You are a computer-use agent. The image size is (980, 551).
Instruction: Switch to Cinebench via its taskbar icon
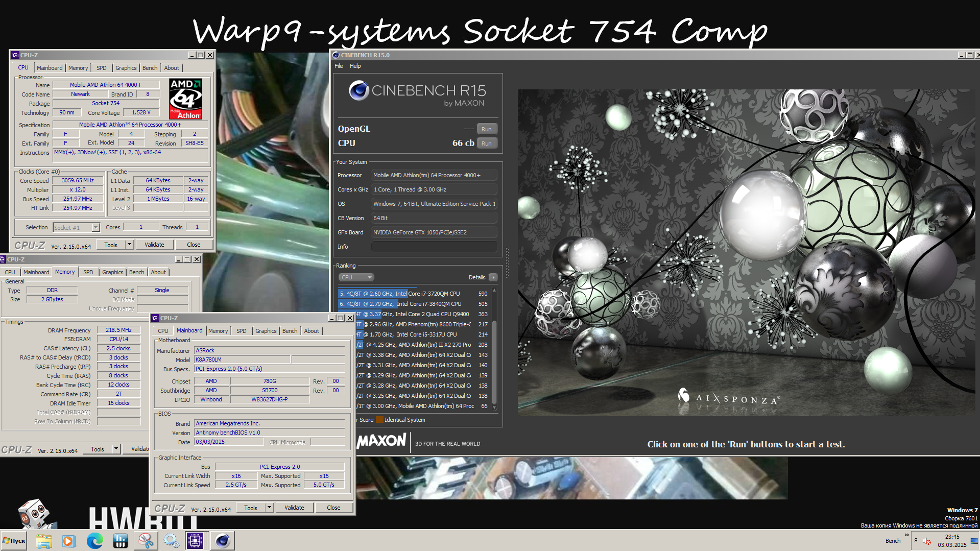[223, 541]
